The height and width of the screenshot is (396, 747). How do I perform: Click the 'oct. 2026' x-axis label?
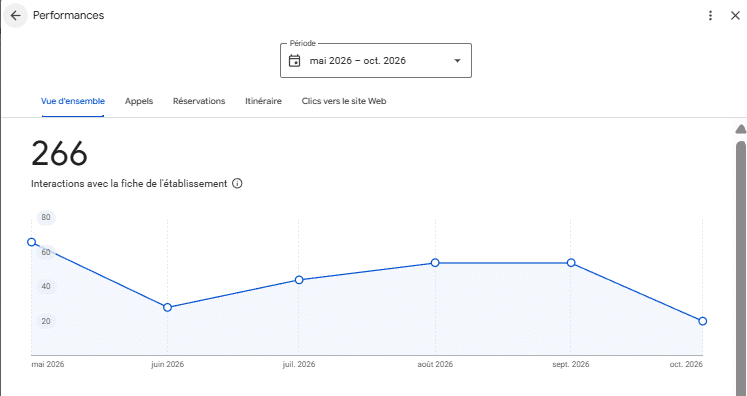coord(686,365)
